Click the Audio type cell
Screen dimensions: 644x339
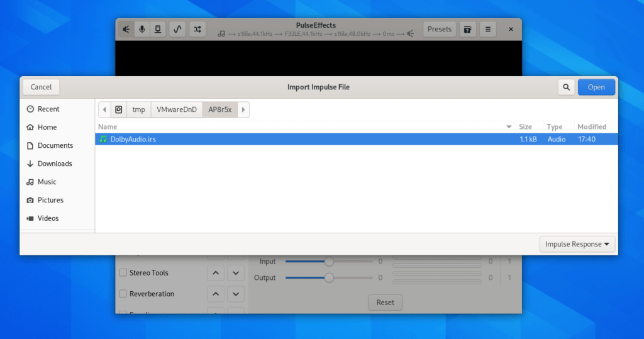coord(557,139)
